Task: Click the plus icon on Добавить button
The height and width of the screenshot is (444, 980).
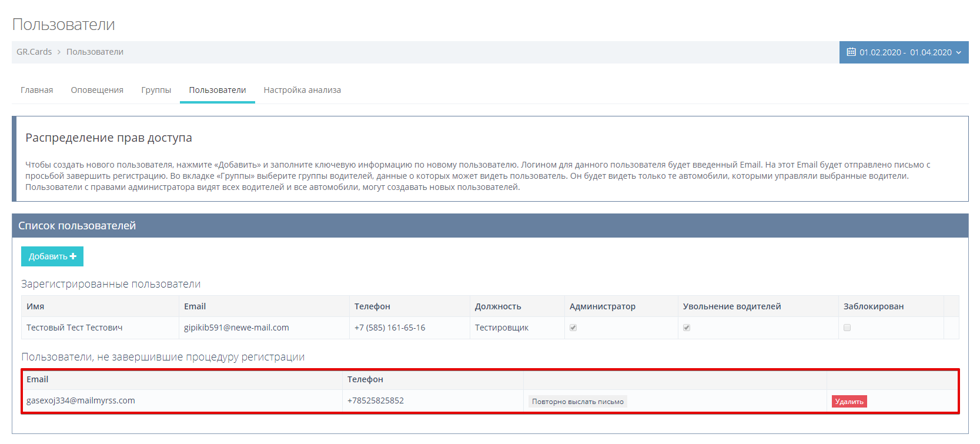Action: point(73,256)
